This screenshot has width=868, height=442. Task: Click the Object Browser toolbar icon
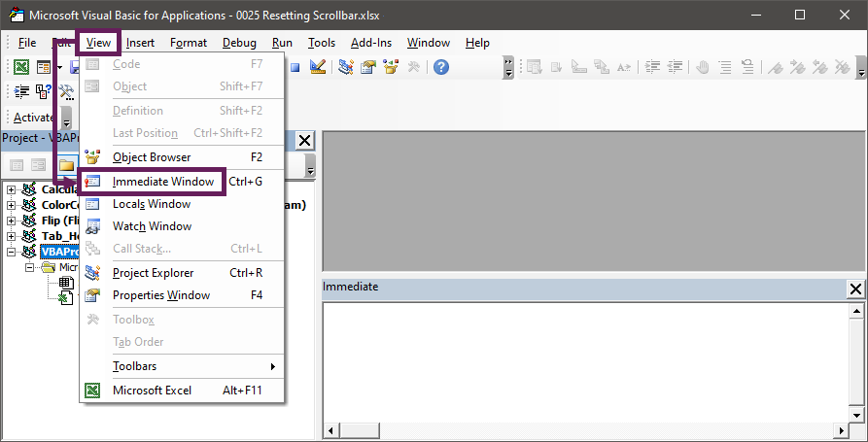pos(391,67)
